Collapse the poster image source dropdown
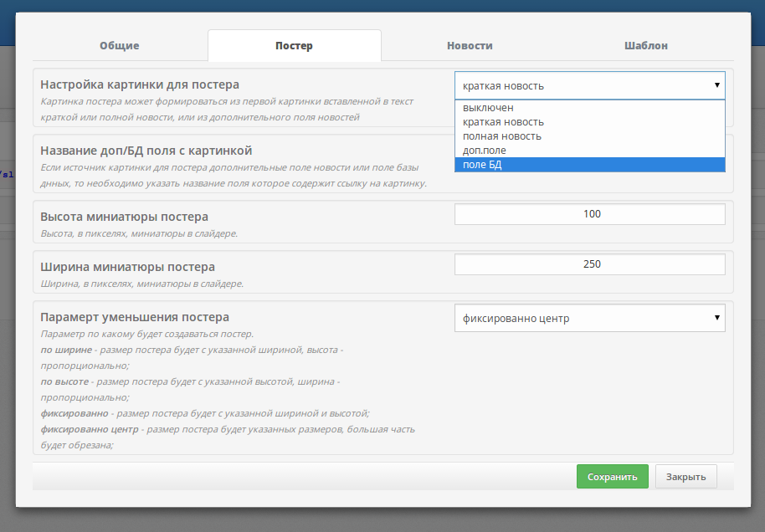765x532 pixels. [x=589, y=85]
